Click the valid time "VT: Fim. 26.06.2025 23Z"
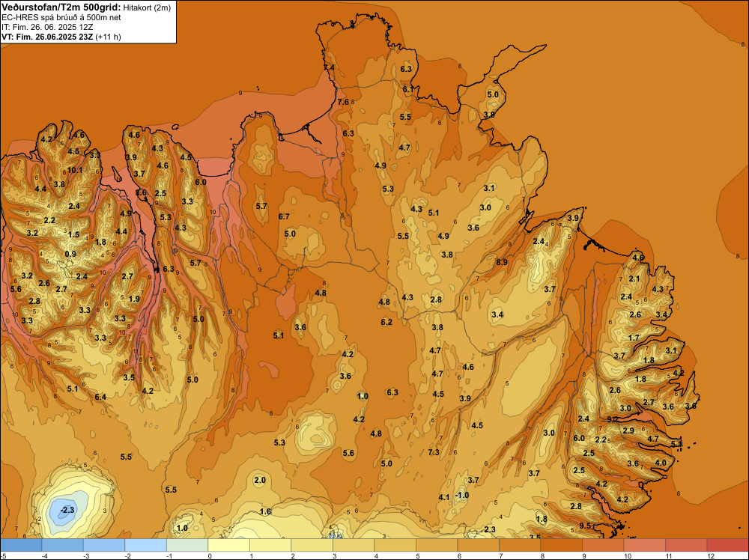 (48, 37)
